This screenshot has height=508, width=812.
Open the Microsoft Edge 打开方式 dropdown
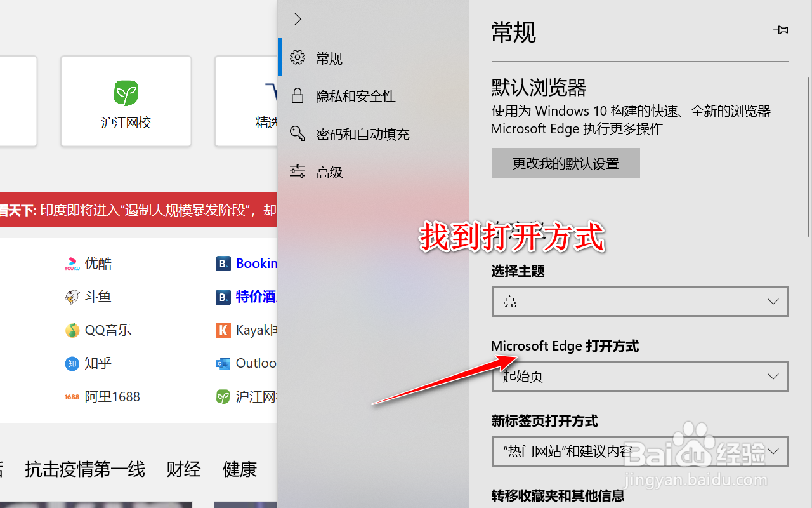click(x=640, y=377)
